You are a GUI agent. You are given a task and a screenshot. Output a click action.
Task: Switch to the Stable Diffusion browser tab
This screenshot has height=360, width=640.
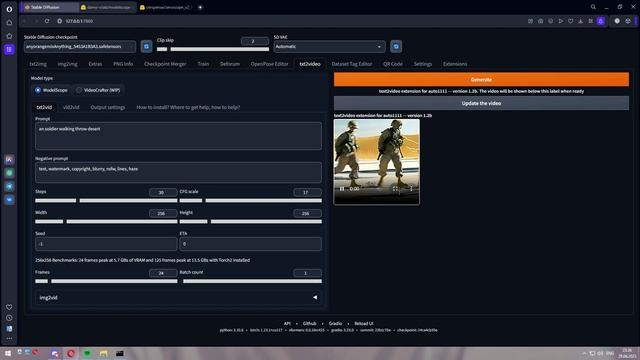(49, 7)
